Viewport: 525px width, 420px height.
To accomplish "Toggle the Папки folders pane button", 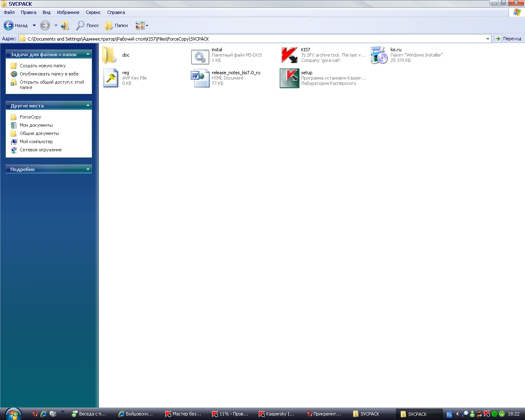I will (x=116, y=25).
